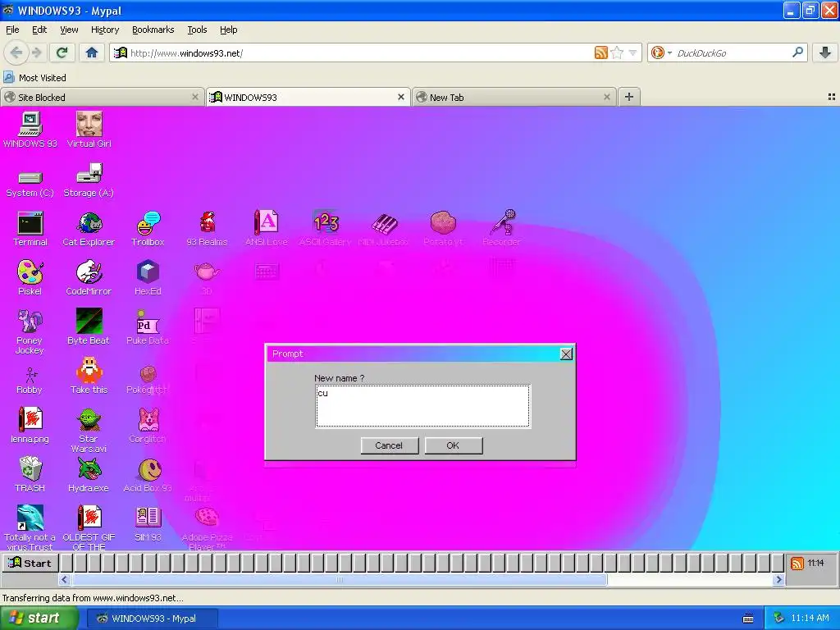
Task: Click the XP system tray clock
Action: [x=810, y=618]
